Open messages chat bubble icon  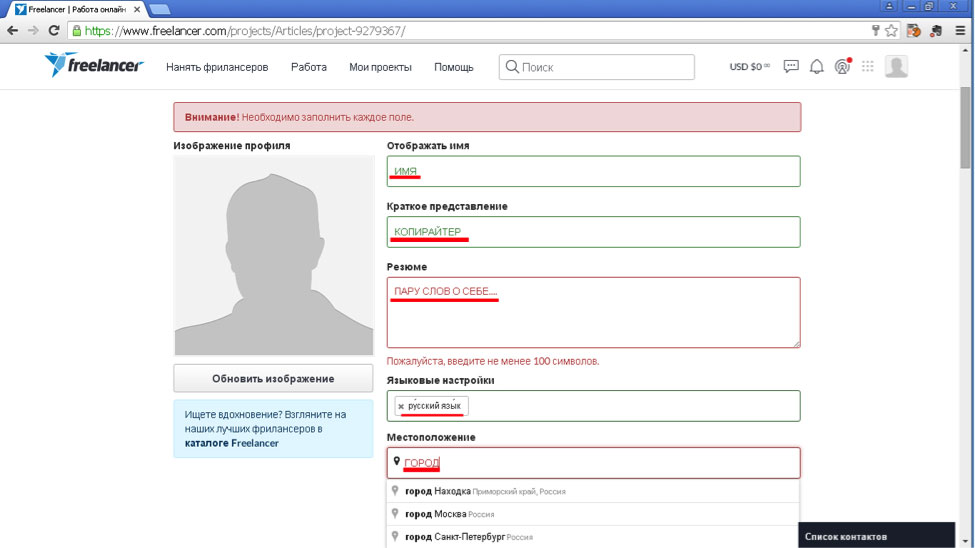tap(791, 67)
